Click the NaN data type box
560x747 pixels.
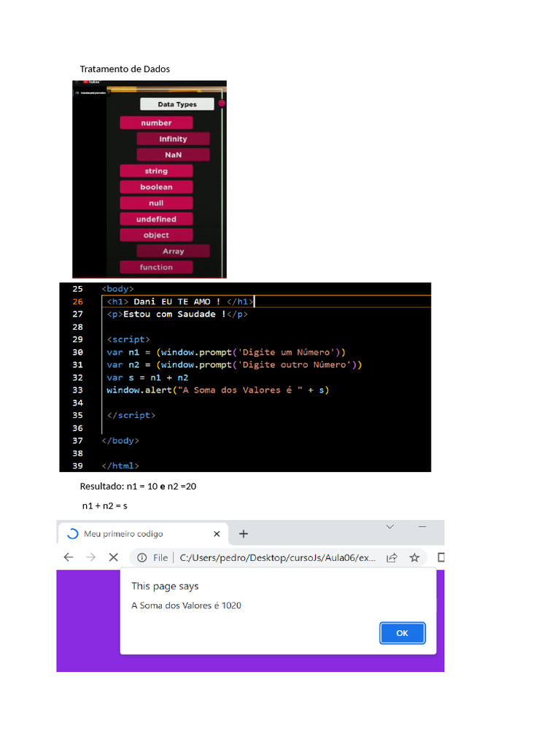pyautogui.click(x=173, y=155)
